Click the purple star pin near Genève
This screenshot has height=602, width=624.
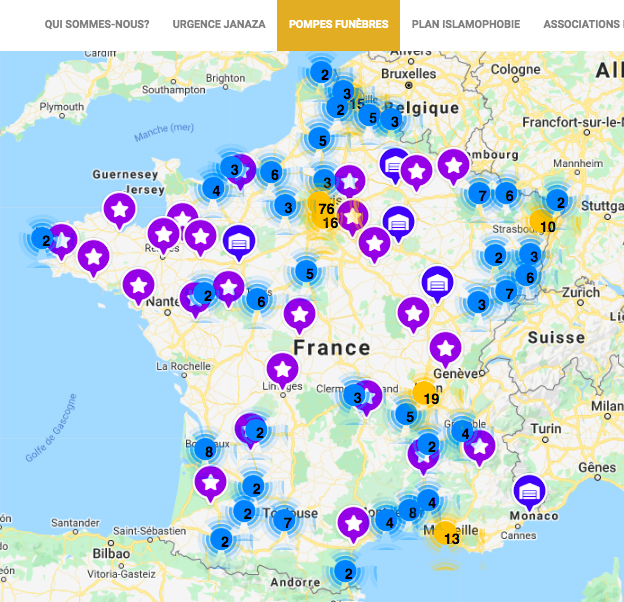(x=446, y=350)
